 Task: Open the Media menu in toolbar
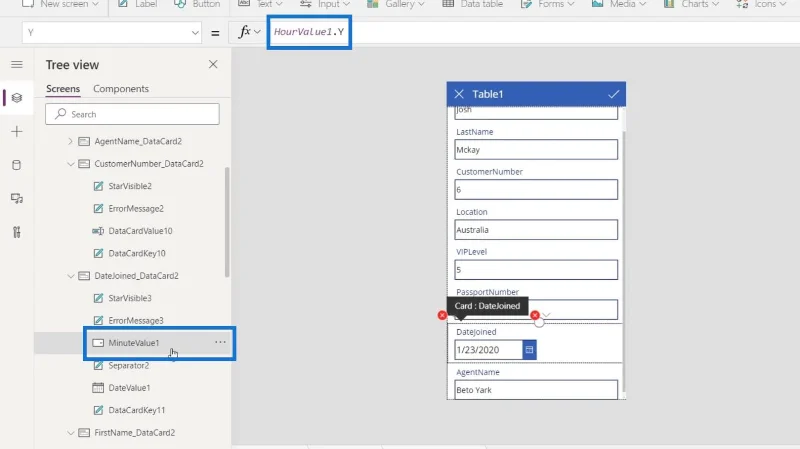[619, 4]
